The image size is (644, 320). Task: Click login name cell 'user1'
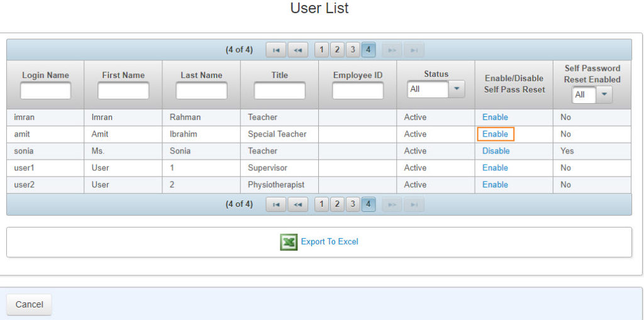pos(25,168)
